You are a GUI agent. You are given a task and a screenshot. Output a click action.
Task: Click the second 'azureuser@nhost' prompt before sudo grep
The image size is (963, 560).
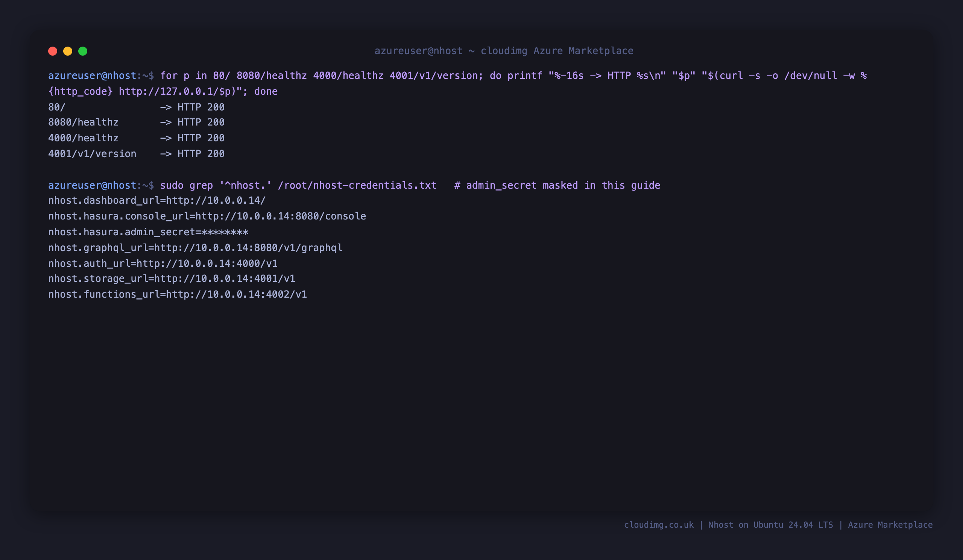coord(92,185)
